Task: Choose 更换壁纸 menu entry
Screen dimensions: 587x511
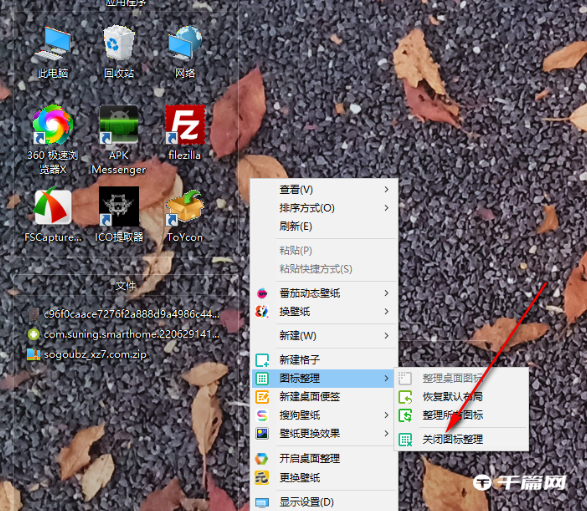Action: pos(323,478)
